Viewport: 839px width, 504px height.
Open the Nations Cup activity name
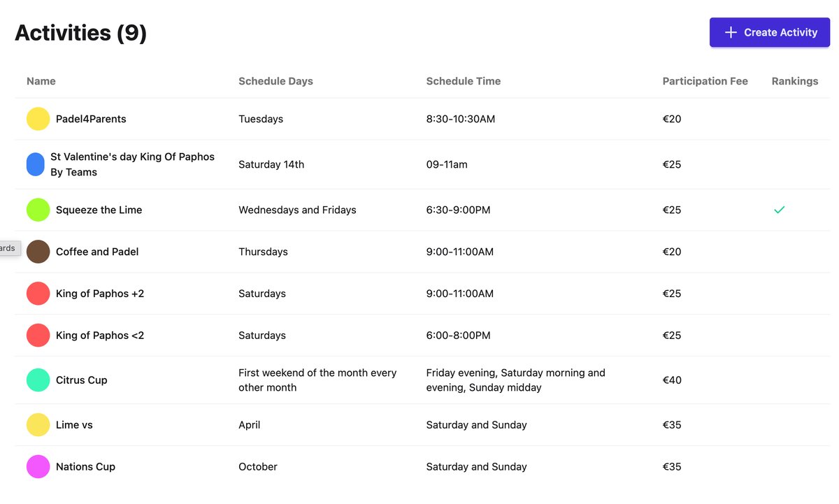point(85,466)
